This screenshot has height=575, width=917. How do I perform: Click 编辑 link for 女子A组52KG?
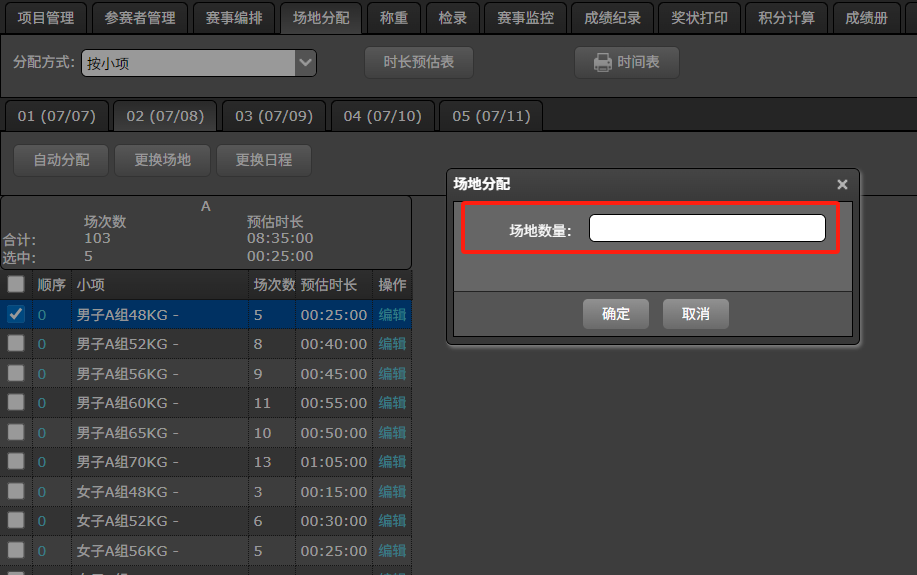(392, 521)
